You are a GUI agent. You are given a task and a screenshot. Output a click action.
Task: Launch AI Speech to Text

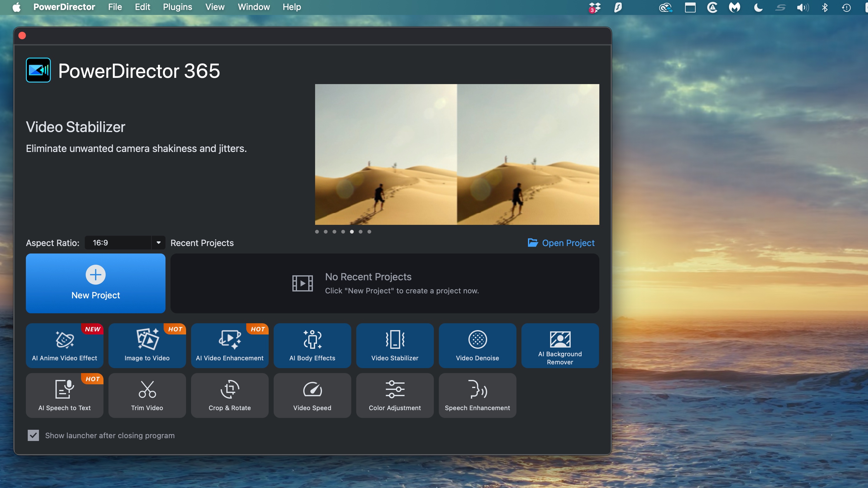[64, 396]
